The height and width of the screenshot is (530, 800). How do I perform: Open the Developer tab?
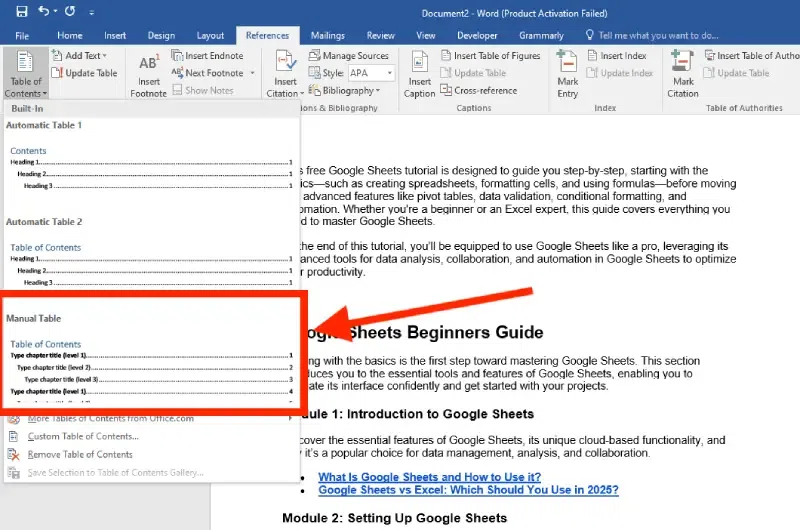tap(477, 36)
